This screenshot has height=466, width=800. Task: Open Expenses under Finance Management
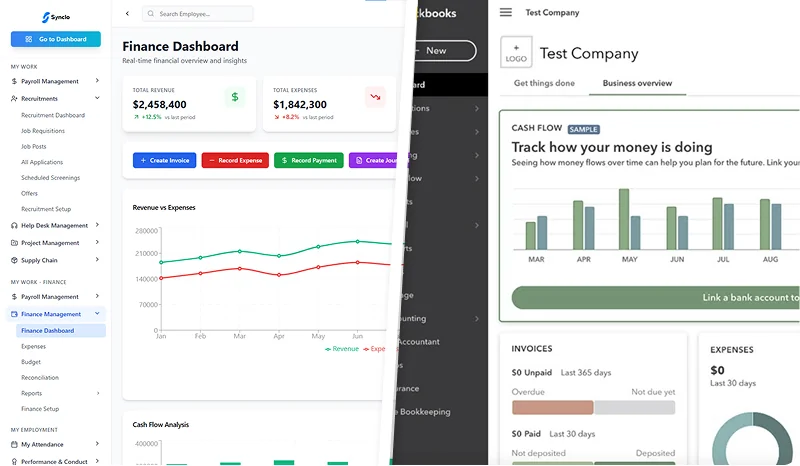pyautogui.click(x=34, y=347)
